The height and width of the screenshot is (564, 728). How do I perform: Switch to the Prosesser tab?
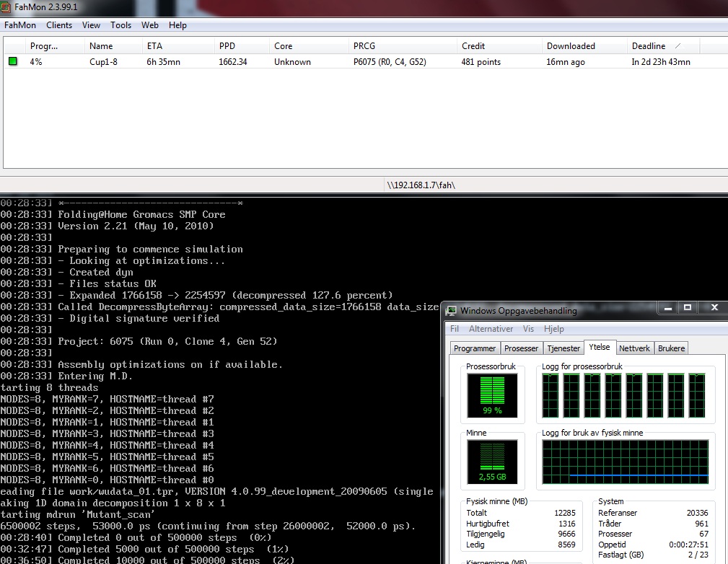521,348
